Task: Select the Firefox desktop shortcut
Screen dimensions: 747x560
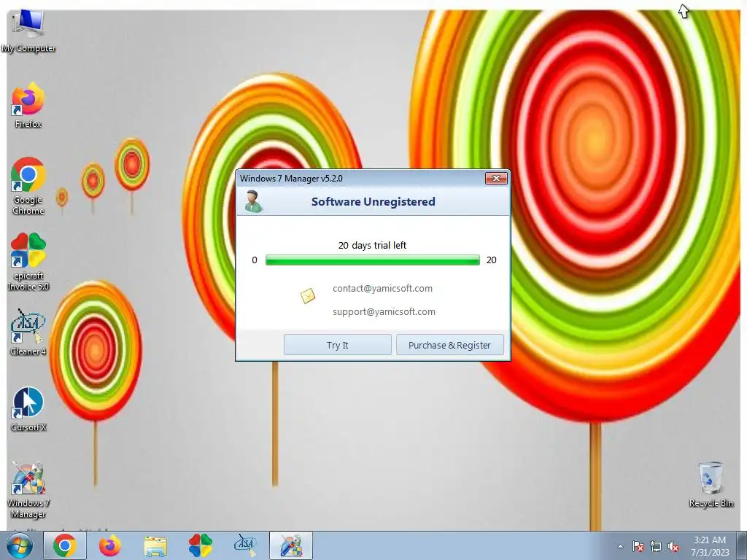Action: click(28, 105)
